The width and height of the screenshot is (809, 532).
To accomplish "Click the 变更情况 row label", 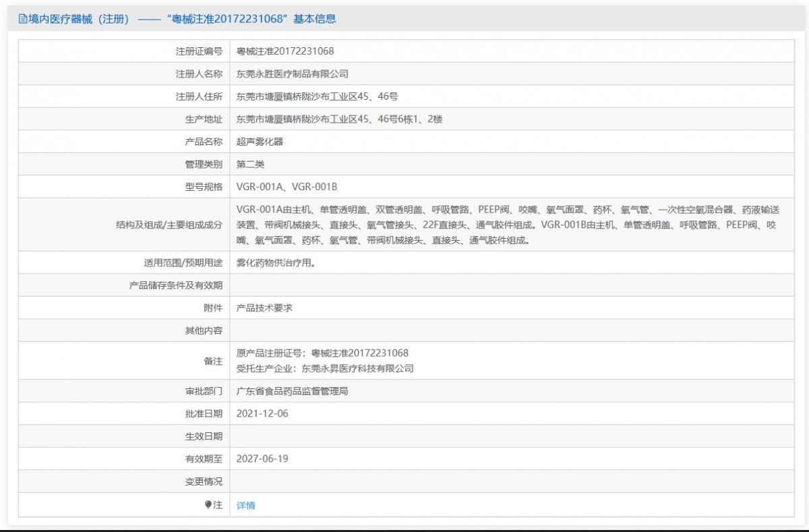I will (204, 481).
